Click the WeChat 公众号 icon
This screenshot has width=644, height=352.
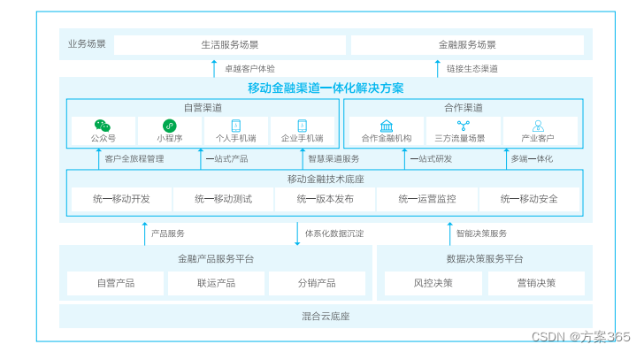(x=103, y=126)
